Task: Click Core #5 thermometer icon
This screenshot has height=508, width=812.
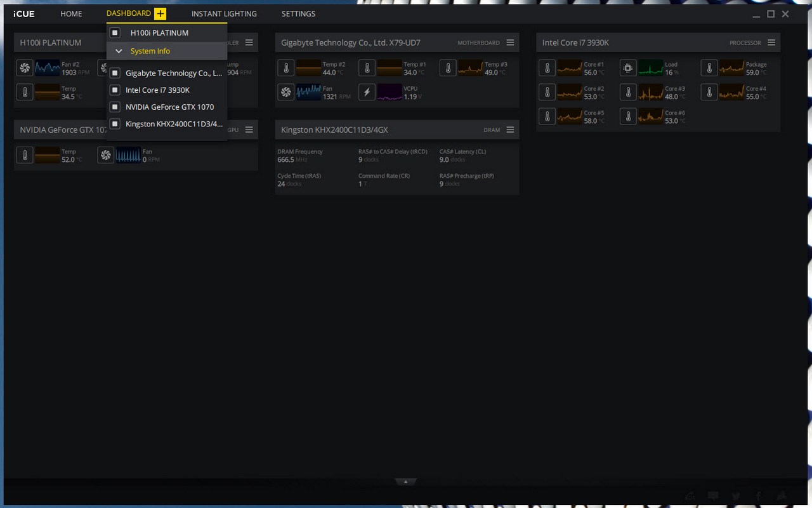Action: [x=547, y=116]
